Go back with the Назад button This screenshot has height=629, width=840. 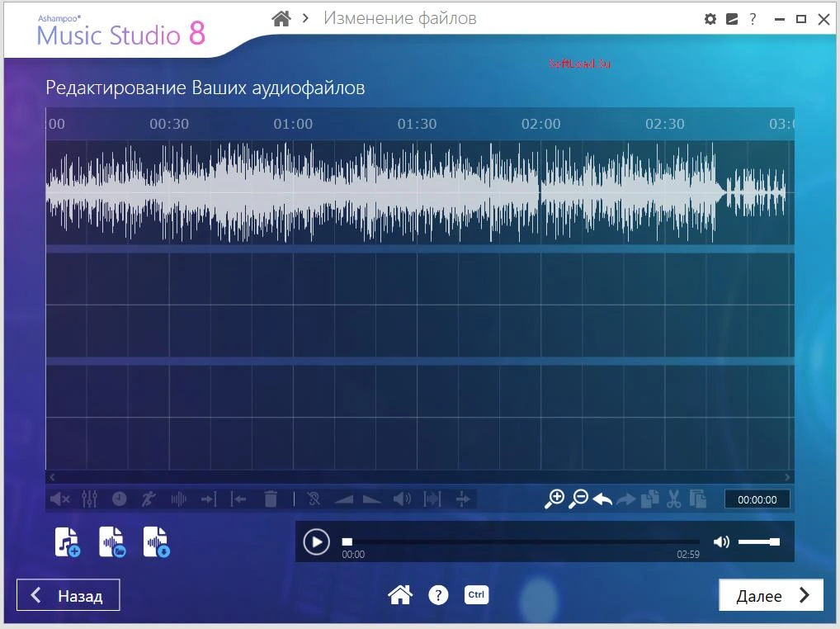click(x=68, y=594)
